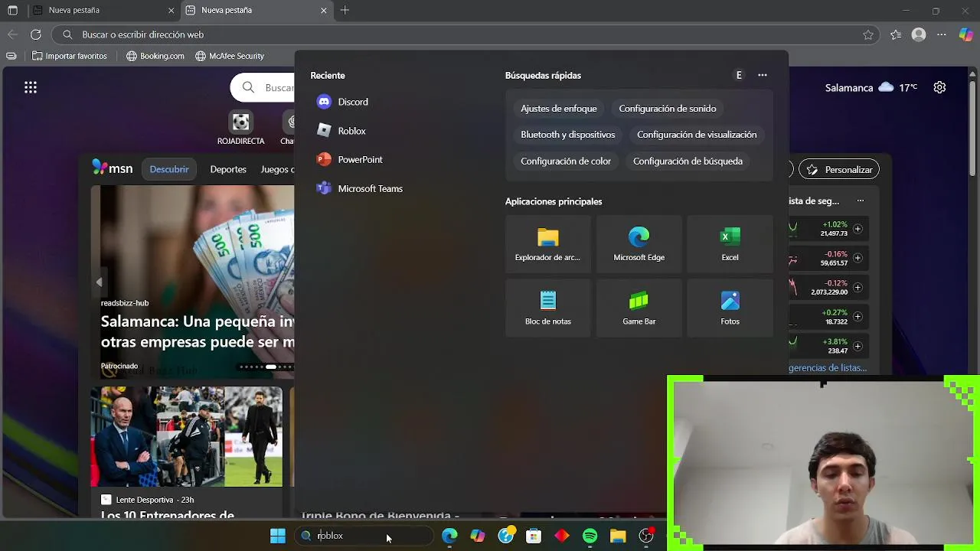Open ROJADIRECTA quick link

pos(240,128)
